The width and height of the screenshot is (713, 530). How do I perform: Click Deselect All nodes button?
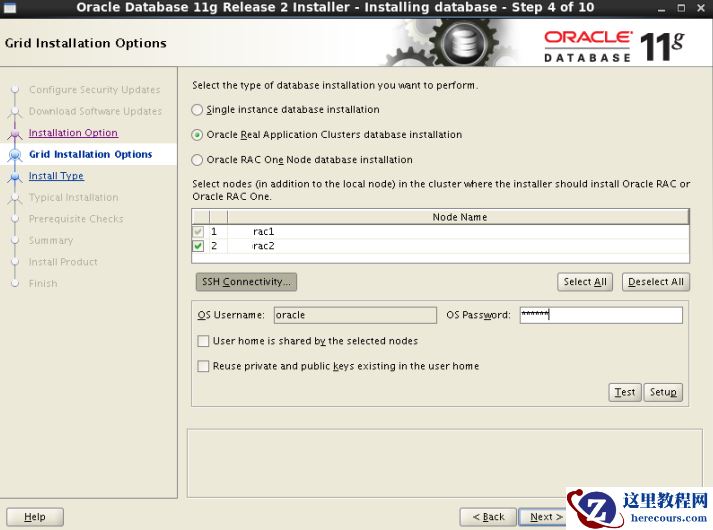(655, 282)
